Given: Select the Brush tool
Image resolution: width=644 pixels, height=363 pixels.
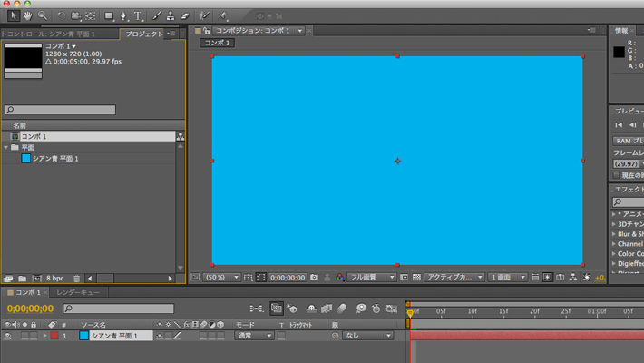Looking at the screenshot, I should tap(156, 15).
